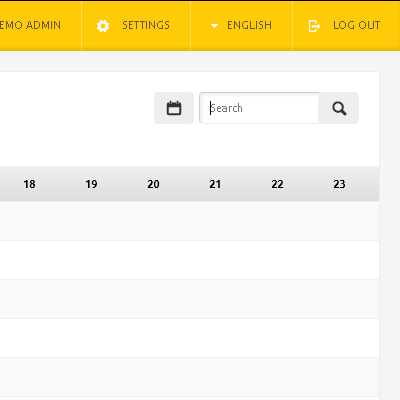Select hour 18 column header
This screenshot has height=400, width=400.
point(29,184)
